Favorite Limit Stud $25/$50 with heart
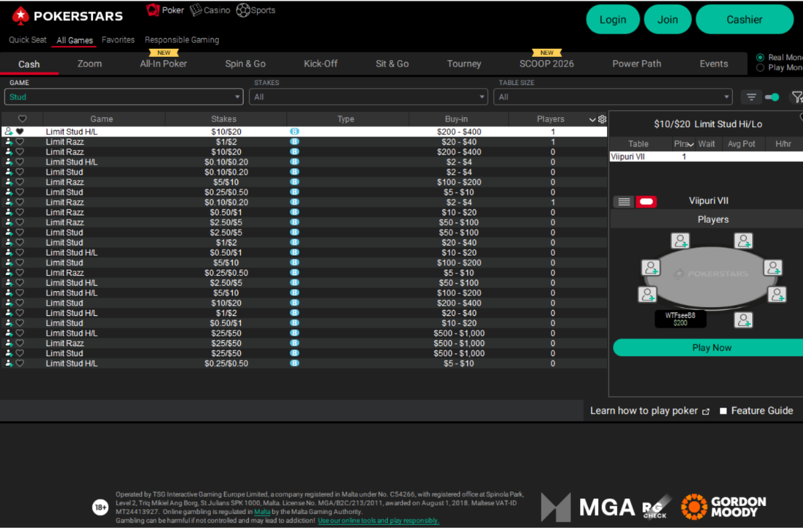Image resolution: width=803 pixels, height=532 pixels. pos(20,353)
